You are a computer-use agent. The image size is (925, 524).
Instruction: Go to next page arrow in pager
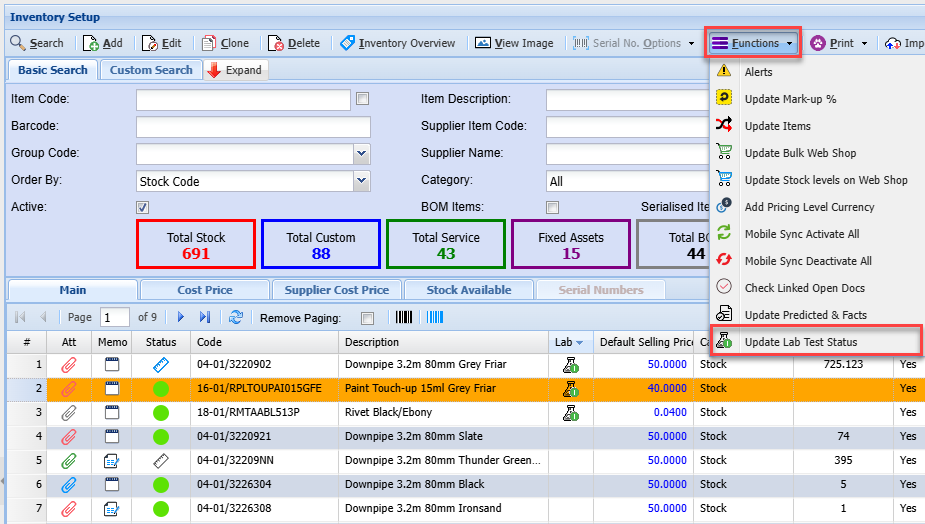(181, 317)
